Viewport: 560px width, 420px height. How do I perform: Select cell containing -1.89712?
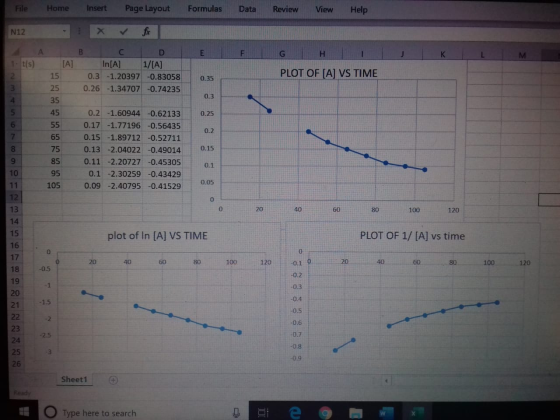click(122, 138)
